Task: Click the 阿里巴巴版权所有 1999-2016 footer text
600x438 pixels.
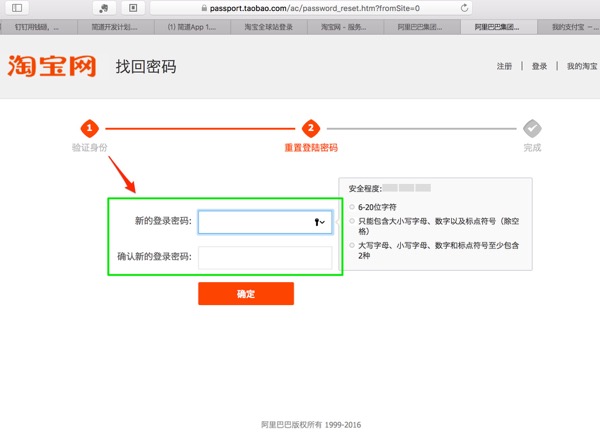Action: pyautogui.click(x=311, y=425)
